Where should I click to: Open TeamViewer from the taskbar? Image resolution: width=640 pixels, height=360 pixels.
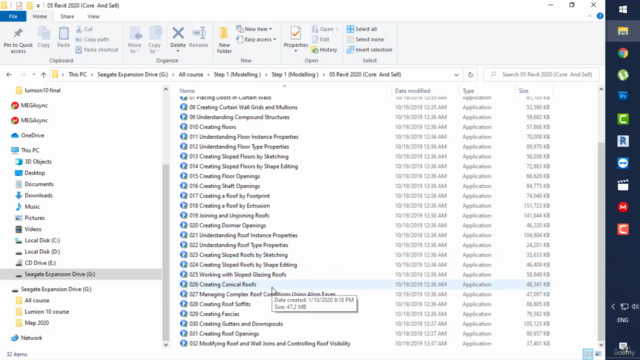623,163
